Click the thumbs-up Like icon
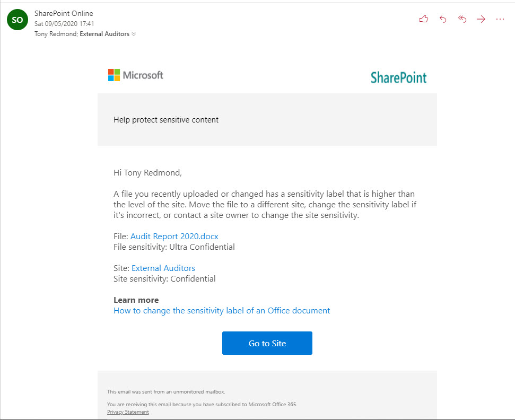This screenshot has height=420, width=515. click(x=424, y=19)
